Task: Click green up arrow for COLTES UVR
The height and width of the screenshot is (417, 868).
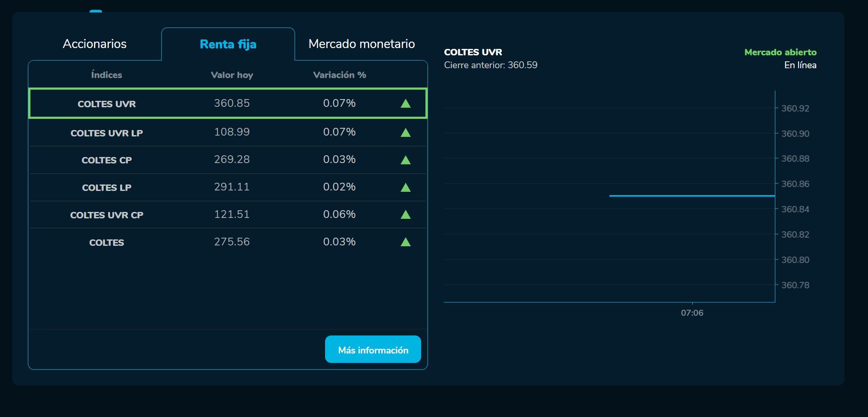Action: click(405, 104)
